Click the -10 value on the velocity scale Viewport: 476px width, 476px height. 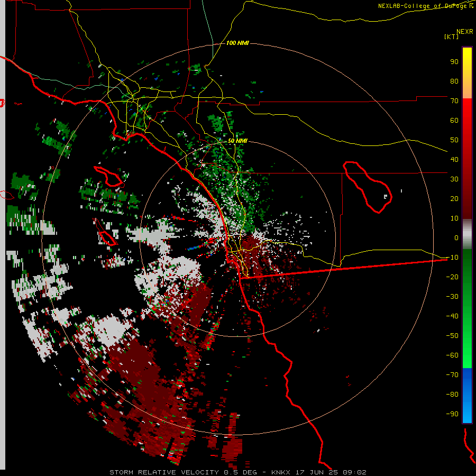point(452,258)
